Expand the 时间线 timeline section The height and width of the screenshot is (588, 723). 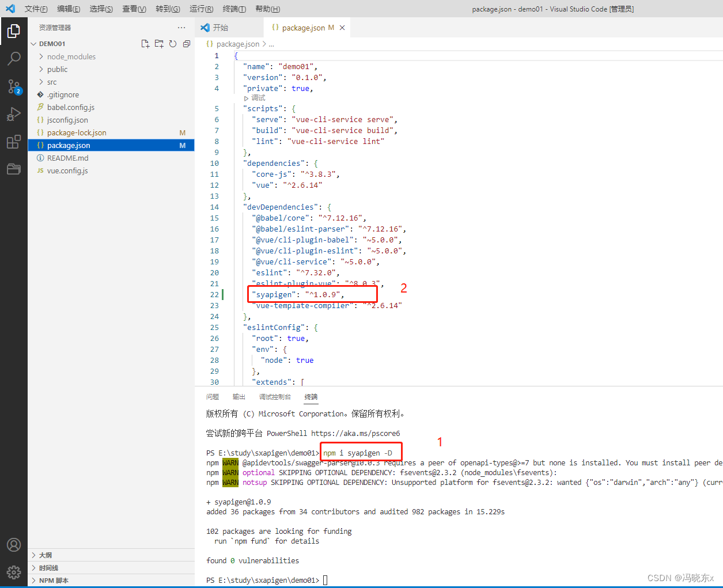coord(111,568)
